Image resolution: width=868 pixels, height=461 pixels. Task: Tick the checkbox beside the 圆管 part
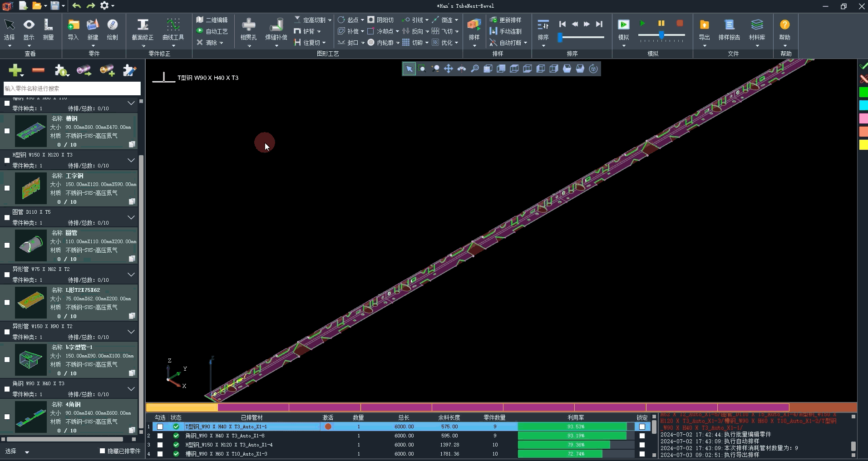pyautogui.click(x=7, y=245)
